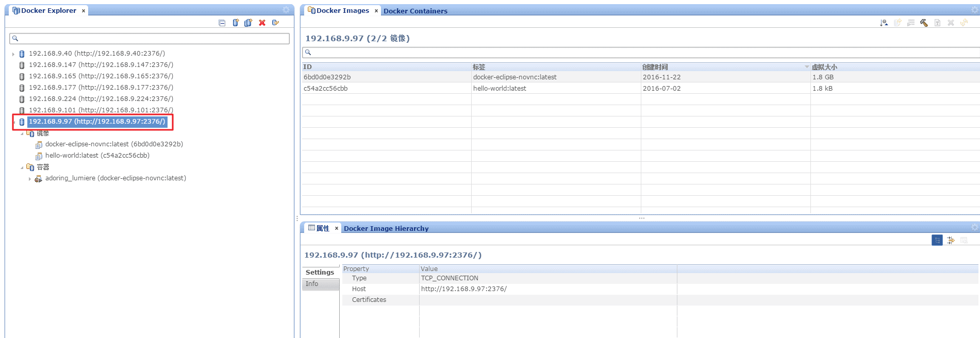
Task: Select the 属性 properties tab
Action: click(x=323, y=228)
